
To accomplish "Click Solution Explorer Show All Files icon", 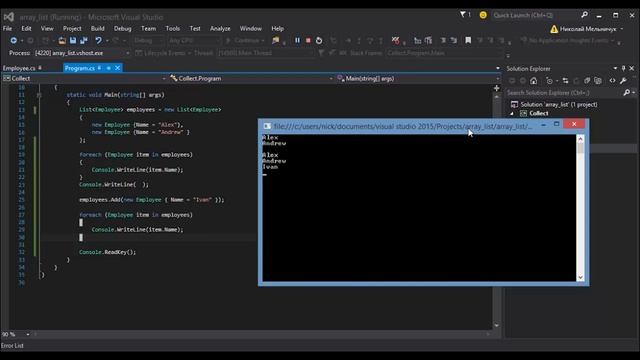I will point(598,81).
